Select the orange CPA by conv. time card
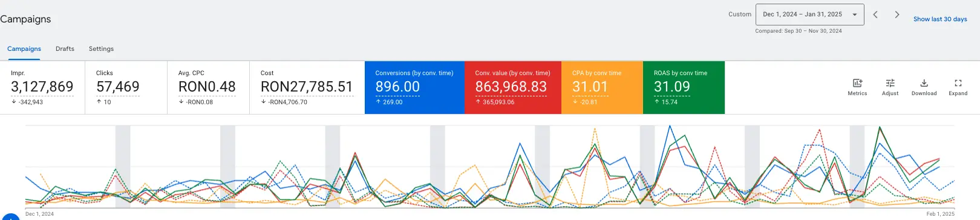Image resolution: width=980 pixels, height=220 pixels. click(x=602, y=87)
